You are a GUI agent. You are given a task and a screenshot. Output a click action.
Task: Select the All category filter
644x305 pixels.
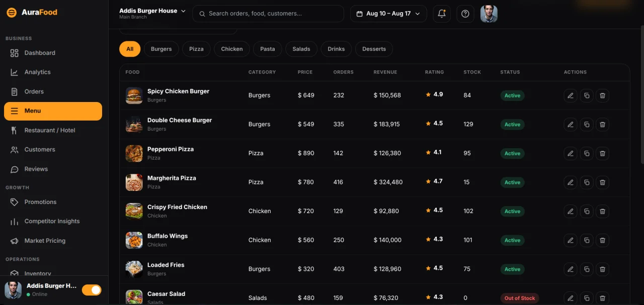(x=130, y=49)
